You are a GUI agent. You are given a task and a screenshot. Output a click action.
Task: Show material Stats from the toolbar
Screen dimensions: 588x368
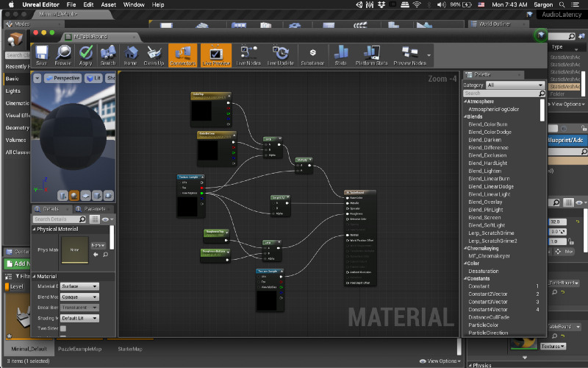click(340, 54)
